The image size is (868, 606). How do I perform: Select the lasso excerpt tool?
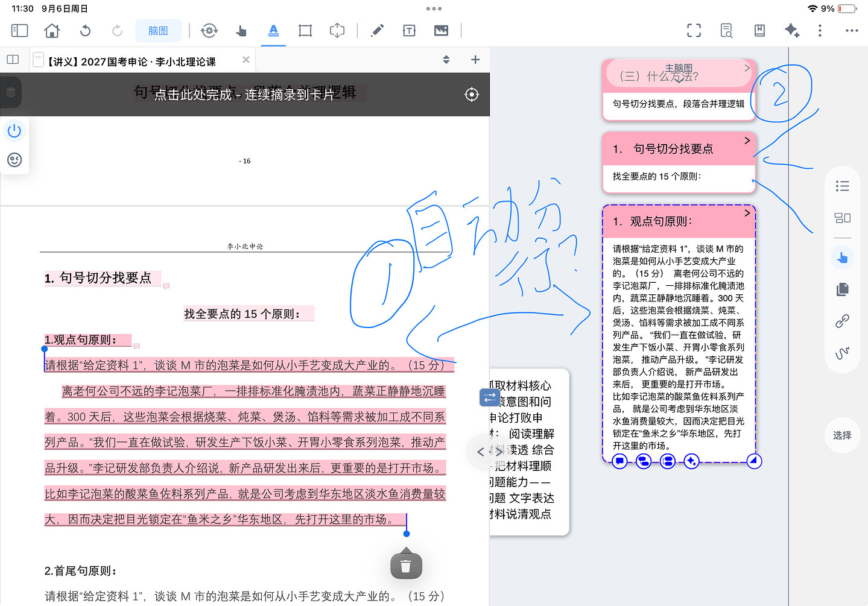click(337, 30)
